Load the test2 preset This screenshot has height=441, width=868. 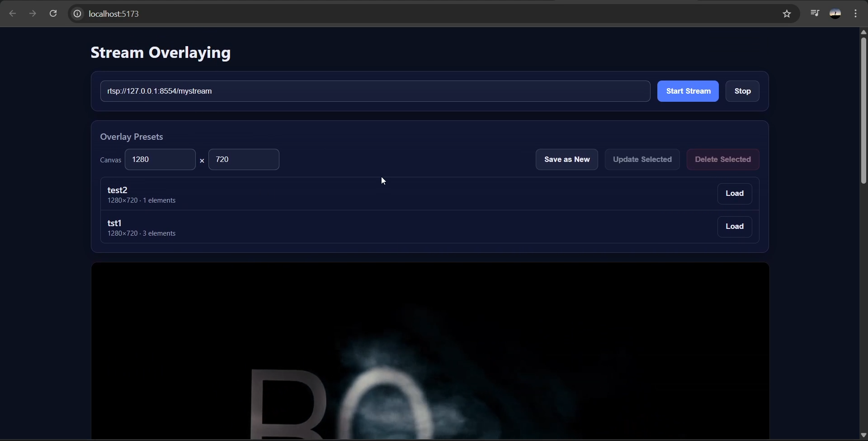click(x=734, y=194)
